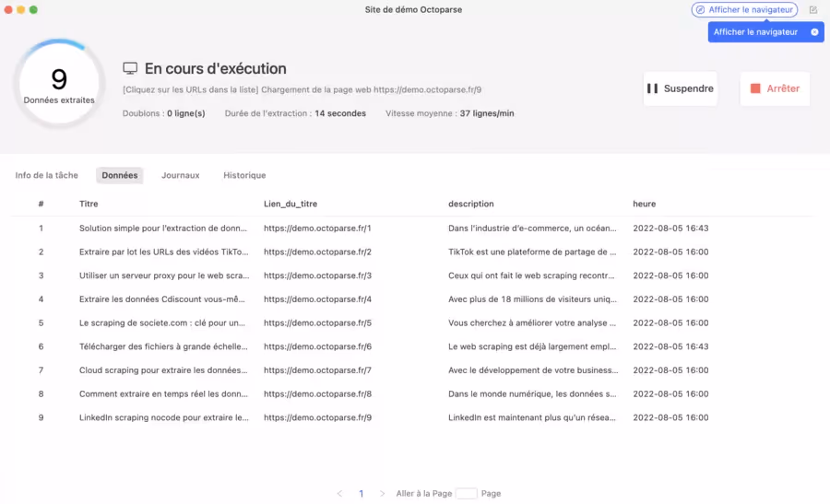Click link https://demo.octoparse.fr/9 in row 9
The image size is (830, 504).
pos(317,417)
